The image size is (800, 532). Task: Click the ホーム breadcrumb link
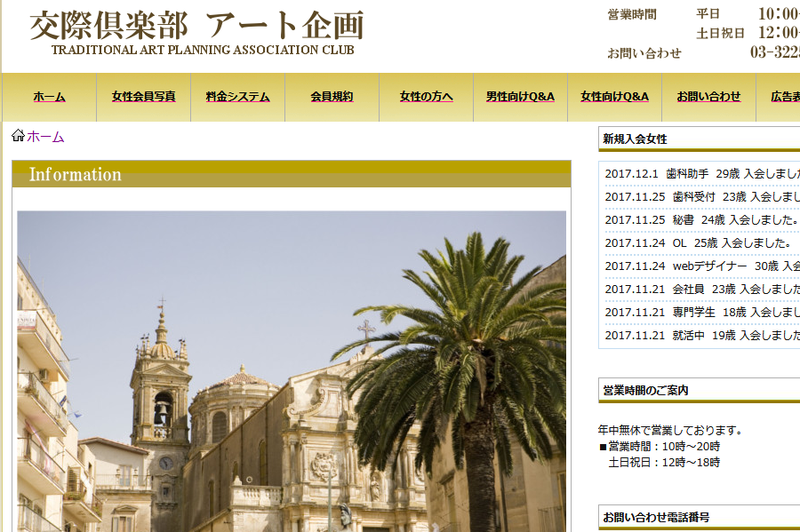tap(45, 137)
